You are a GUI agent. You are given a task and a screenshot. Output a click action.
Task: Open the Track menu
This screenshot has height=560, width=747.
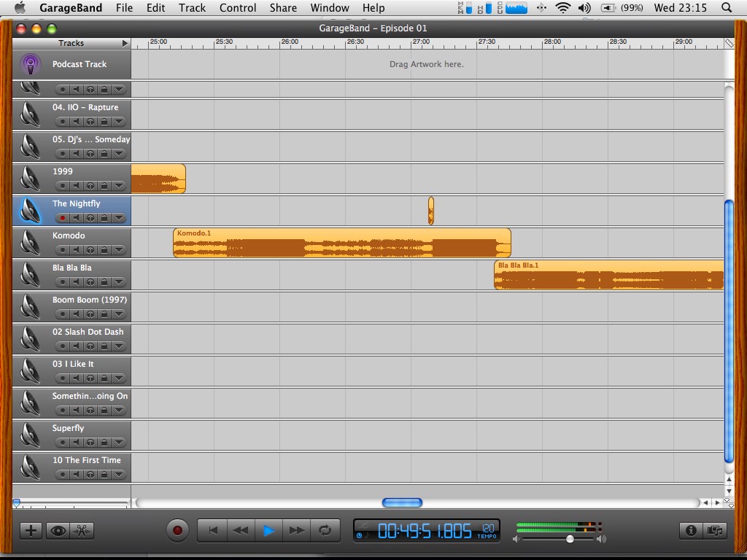click(192, 7)
